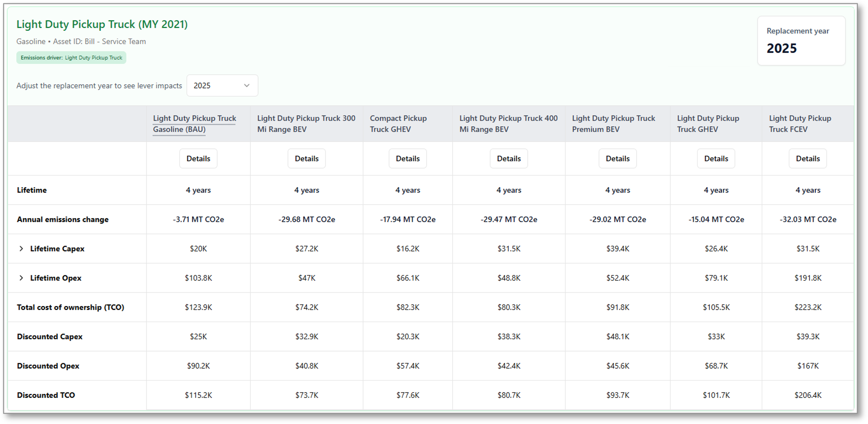The image size is (868, 424).
Task: Click the Replacement year 2025 card
Action: [x=801, y=41]
